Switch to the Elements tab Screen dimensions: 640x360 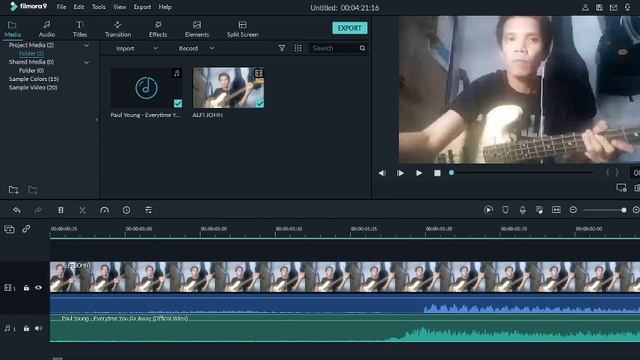[197, 29]
